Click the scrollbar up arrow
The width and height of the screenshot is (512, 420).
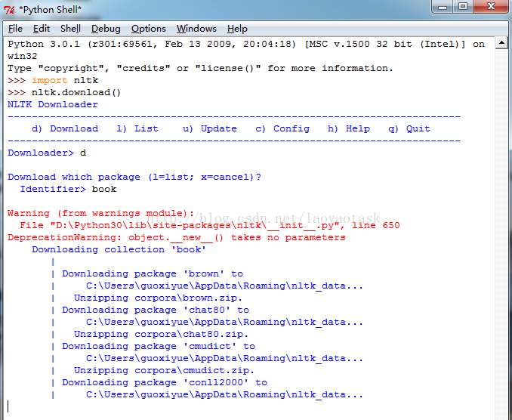pos(501,43)
